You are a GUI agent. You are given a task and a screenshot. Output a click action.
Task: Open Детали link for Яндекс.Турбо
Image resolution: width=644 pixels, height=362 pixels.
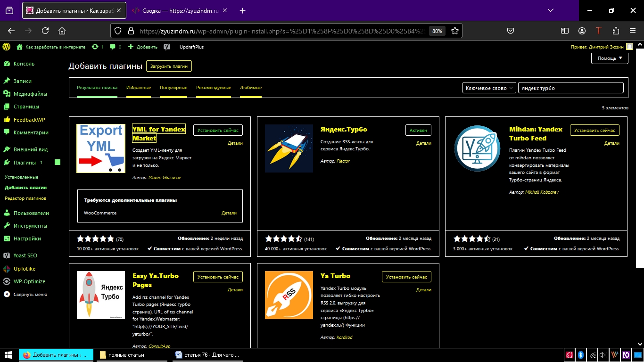click(423, 143)
